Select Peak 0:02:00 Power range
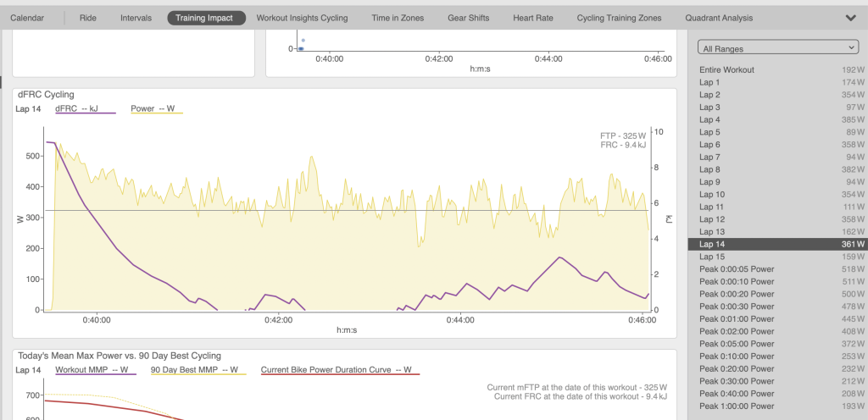868x420 pixels. pyautogui.click(x=778, y=331)
